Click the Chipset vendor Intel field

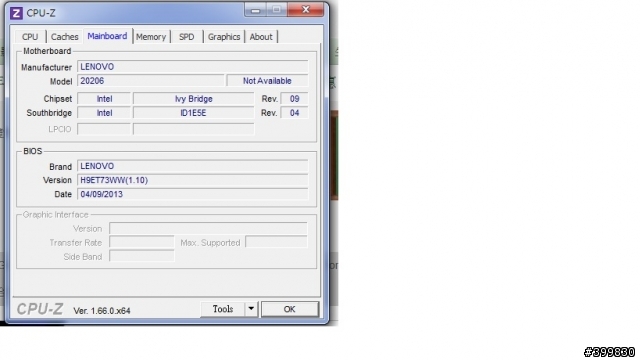click(104, 99)
